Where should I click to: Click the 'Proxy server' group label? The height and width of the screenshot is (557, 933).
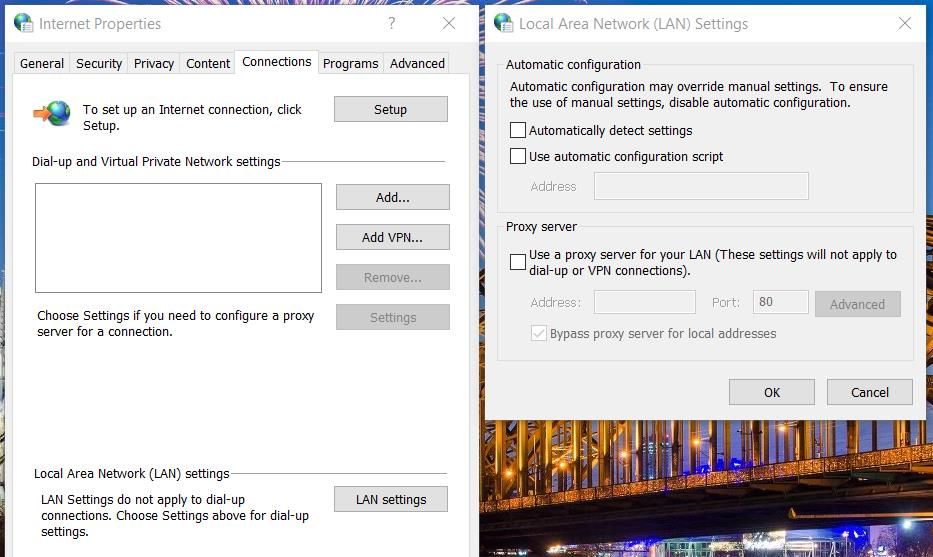click(541, 227)
